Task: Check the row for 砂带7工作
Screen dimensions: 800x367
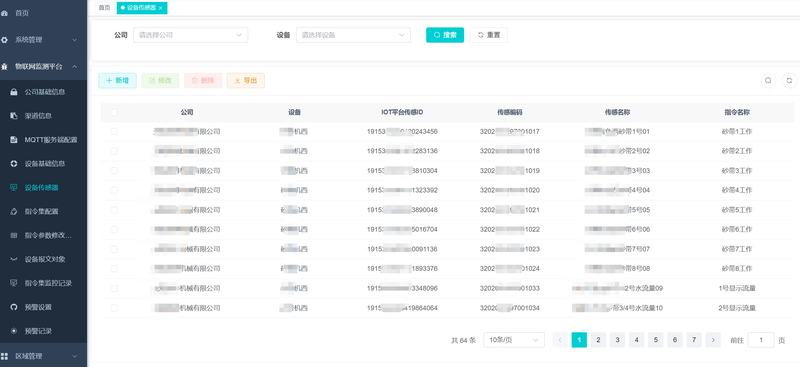Action: [x=114, y=249]
